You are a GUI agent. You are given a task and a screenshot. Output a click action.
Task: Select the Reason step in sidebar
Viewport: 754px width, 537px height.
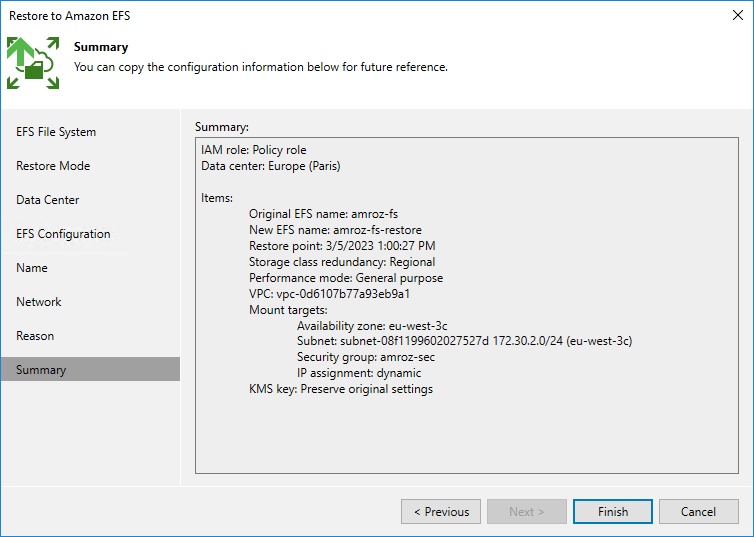(35, 336)
